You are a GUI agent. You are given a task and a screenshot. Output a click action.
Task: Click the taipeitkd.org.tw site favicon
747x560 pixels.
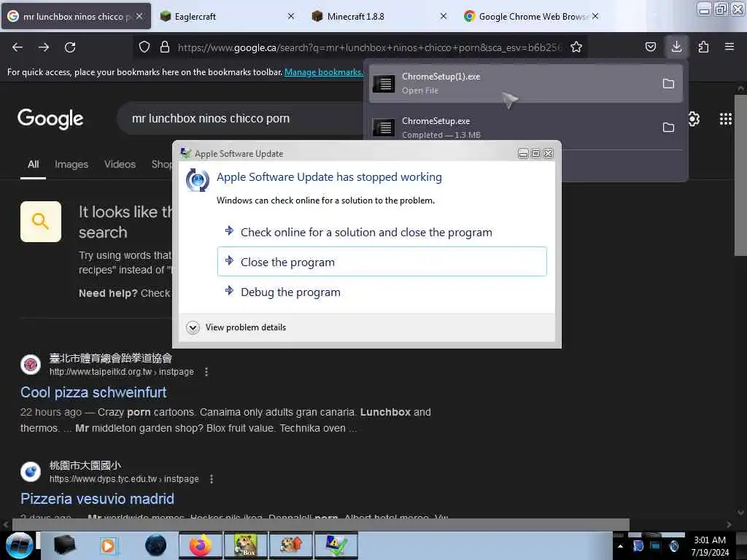click(31, 365)
